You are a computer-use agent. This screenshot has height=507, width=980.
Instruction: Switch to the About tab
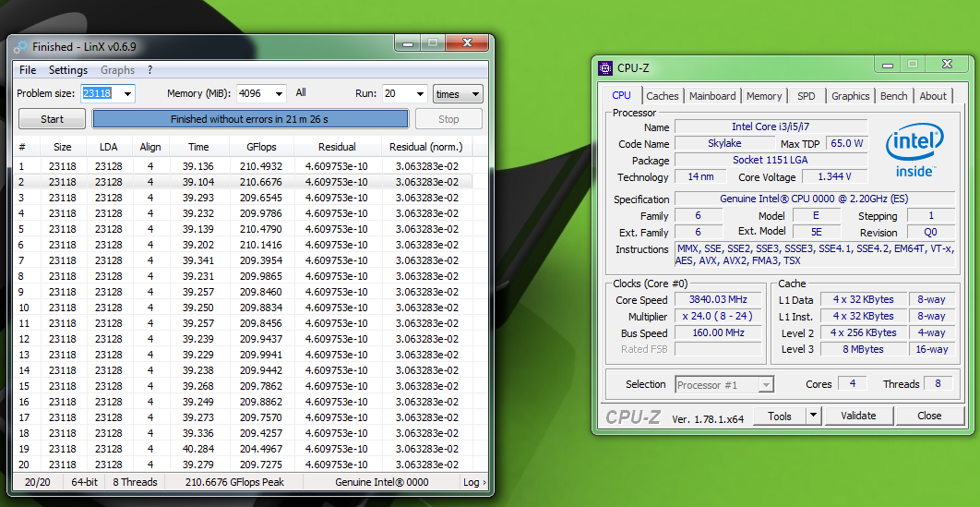(x=933, y=96)
